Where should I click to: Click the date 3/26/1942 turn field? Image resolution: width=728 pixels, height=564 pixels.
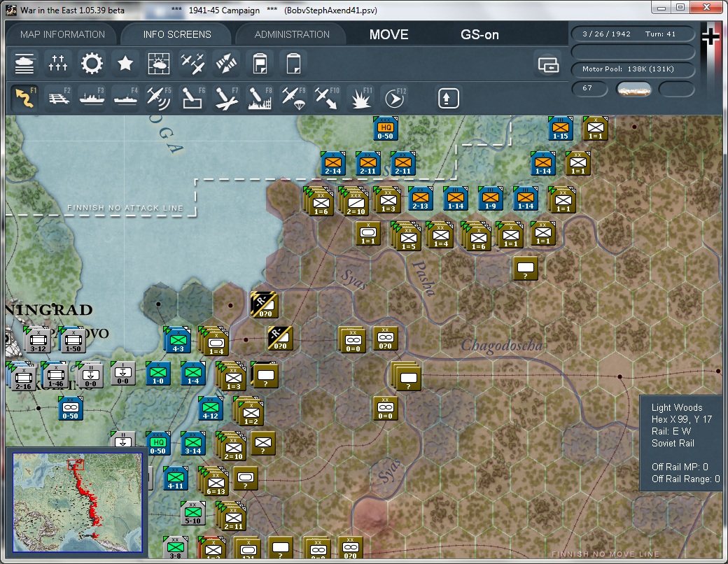pos(632,34)
